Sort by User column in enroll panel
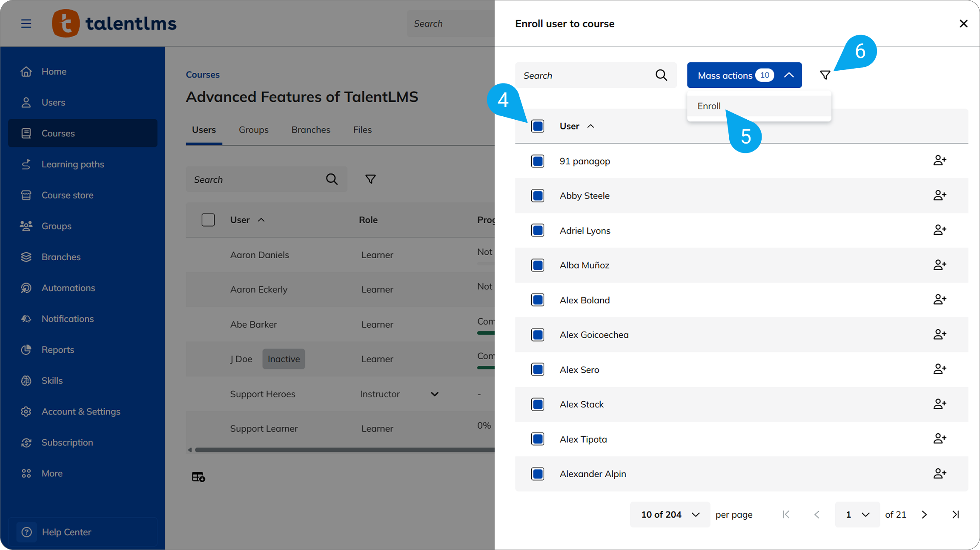Image resolution: width=980 pixels, height=550 pixels. (x=577, y=126)
